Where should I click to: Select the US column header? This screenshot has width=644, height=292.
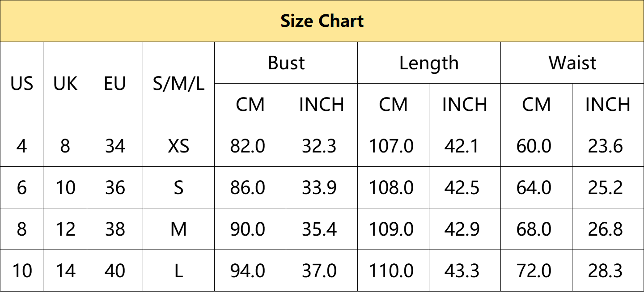22,84
